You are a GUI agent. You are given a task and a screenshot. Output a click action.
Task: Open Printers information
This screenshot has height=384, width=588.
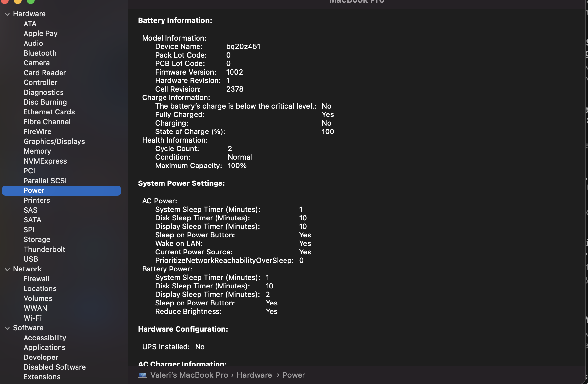(x=37, y=200)
